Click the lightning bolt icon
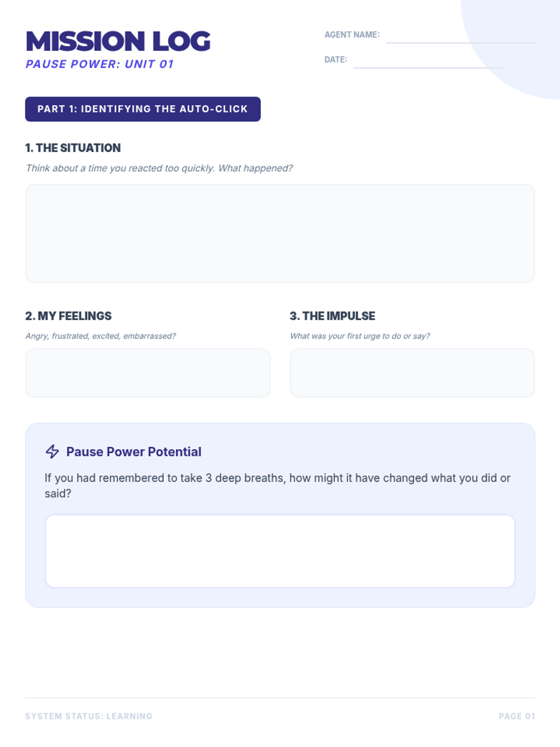The height and width of the screenshot is (747, 560). coord(52,451)
